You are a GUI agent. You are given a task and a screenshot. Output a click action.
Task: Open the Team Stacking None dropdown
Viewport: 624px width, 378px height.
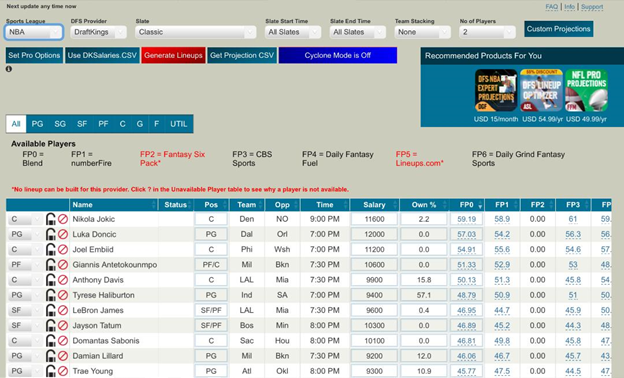(x=423, y=32)
